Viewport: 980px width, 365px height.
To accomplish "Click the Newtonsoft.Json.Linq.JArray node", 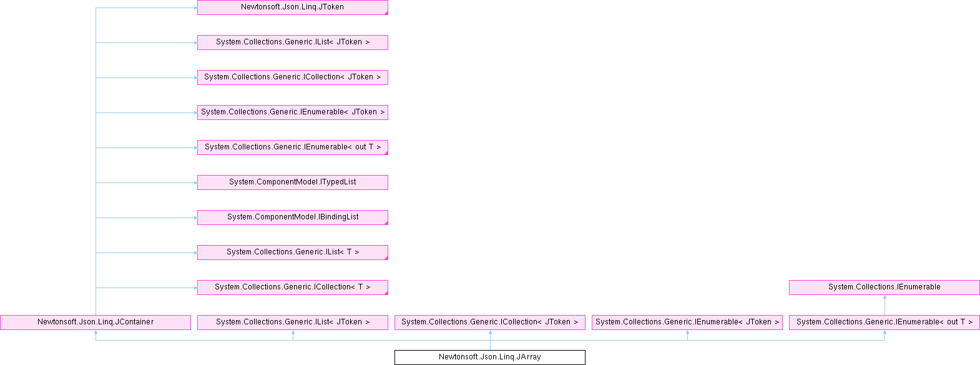I will point(489,357).
